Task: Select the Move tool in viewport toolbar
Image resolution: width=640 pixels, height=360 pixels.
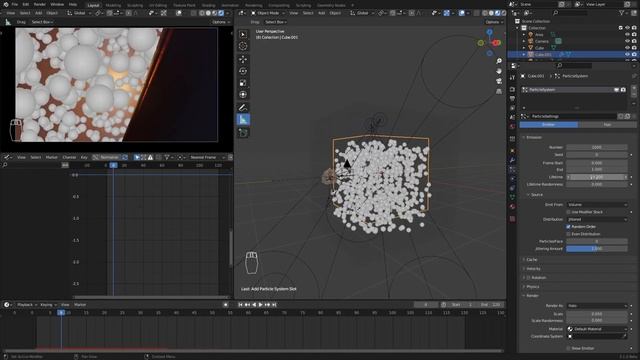Action: (x=243, y=59)
